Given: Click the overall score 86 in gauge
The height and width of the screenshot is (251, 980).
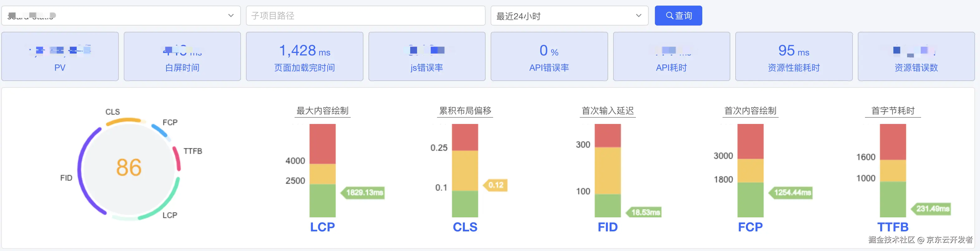Looking at the screenshot, I should (129, 167).
